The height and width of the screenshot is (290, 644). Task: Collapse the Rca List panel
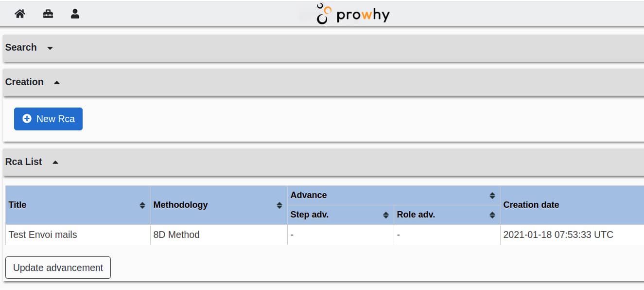(55, 163)
